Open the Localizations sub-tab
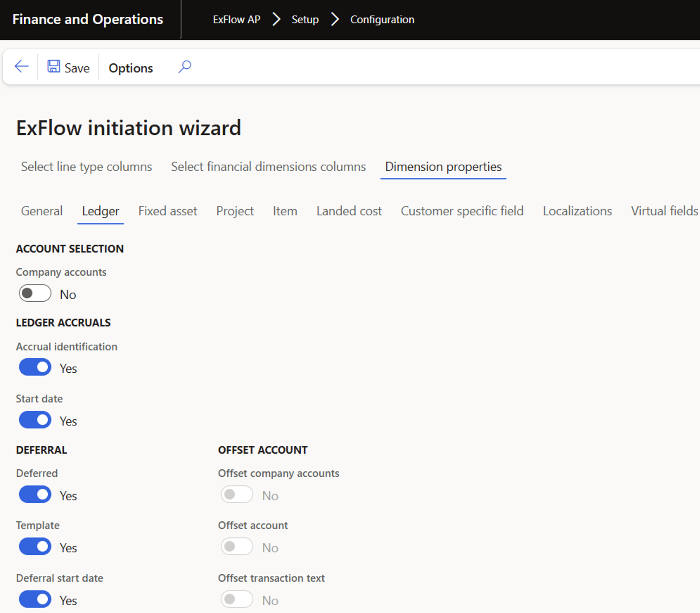 [x=577, y=211]
